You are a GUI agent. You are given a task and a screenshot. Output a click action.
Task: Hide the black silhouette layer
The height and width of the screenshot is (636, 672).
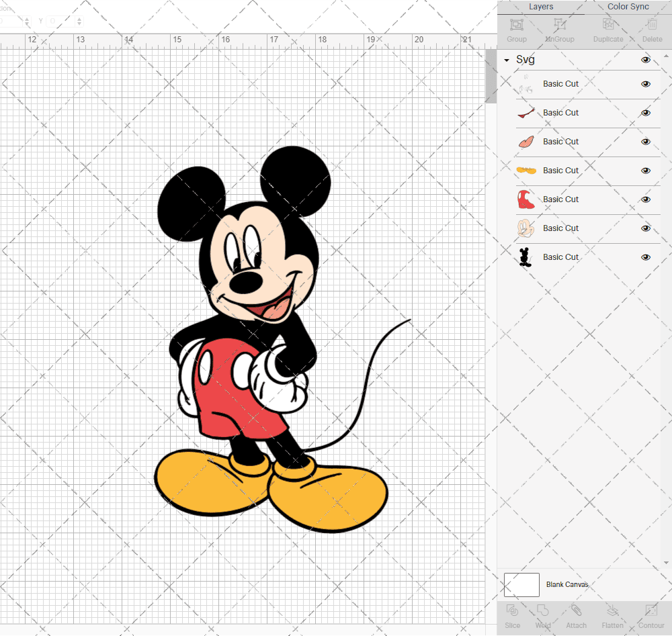(645, 257)
